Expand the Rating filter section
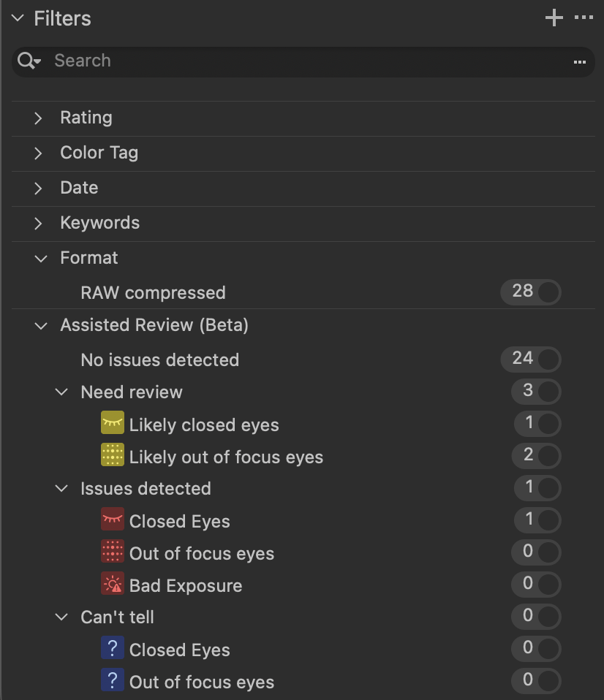Viewport: 604px width, 700px height. click(39, 118)
